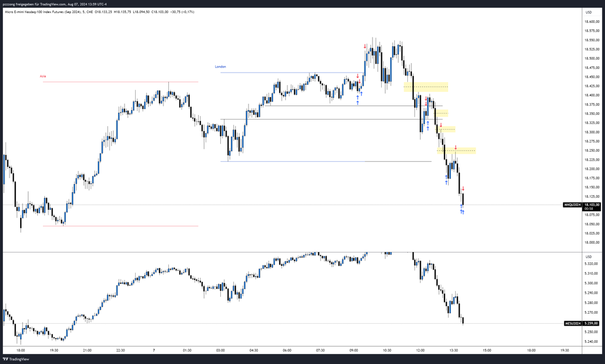Select the widest yellow zone near 18.425
The height and width of the screenshot is (364, 605).
click(426, 87)
